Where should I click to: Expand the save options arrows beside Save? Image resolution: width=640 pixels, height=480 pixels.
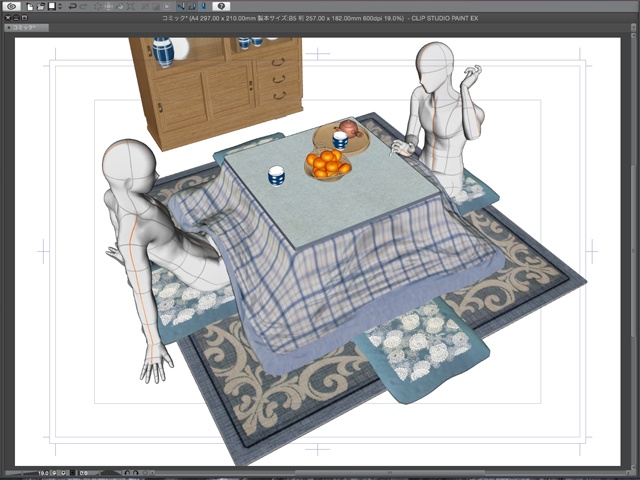(x=60, y=7)
